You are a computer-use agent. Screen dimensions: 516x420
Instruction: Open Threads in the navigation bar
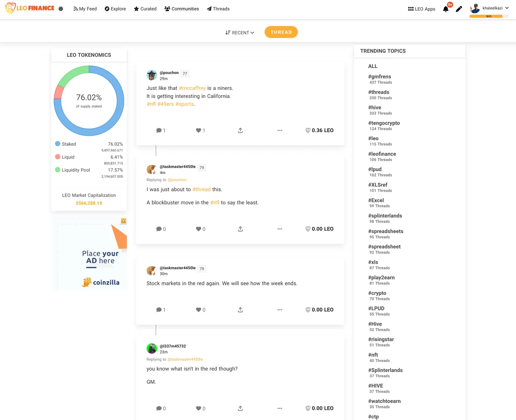[218, 9]
